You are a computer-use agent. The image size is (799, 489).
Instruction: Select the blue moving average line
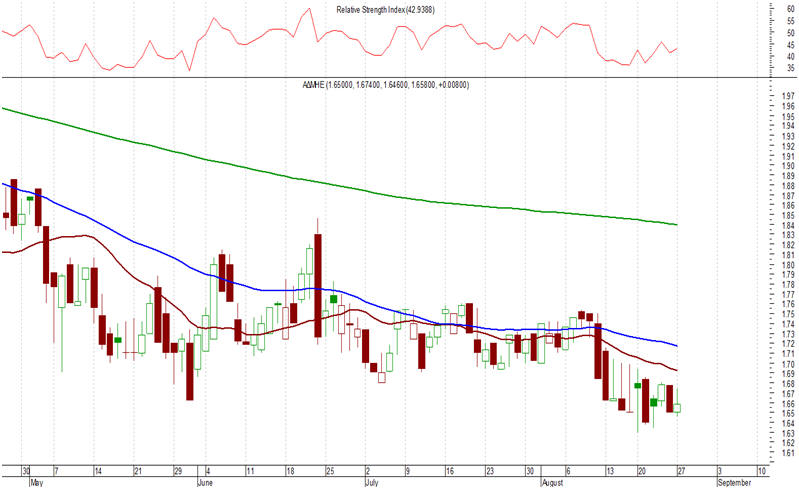[x=339, y=292]
